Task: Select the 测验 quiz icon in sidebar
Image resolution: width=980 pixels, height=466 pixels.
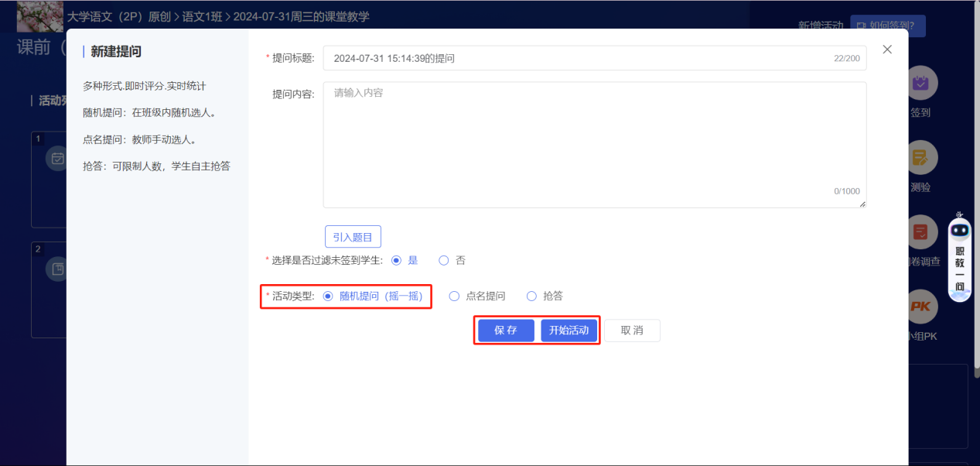Action: [920, 157]
